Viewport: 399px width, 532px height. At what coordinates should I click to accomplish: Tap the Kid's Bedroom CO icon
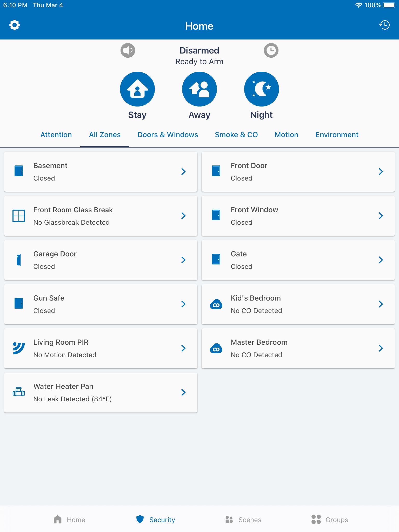pos(216,304)
